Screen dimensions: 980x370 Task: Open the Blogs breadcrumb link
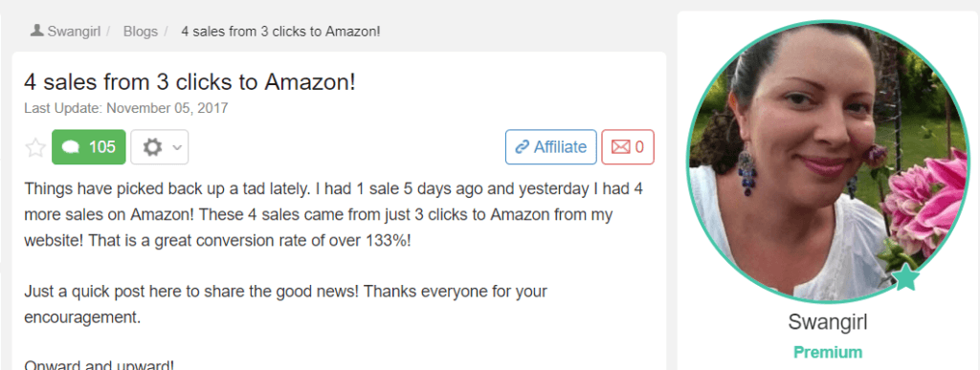click(x=141, y=32)
